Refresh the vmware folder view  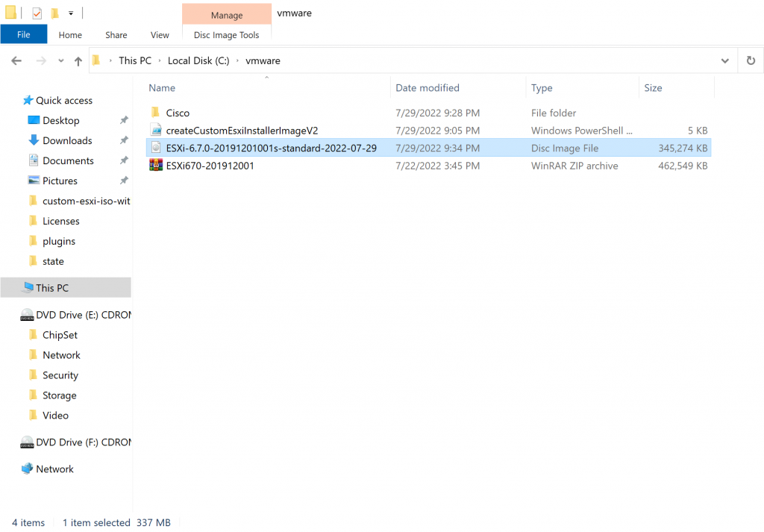pos(751,61)
